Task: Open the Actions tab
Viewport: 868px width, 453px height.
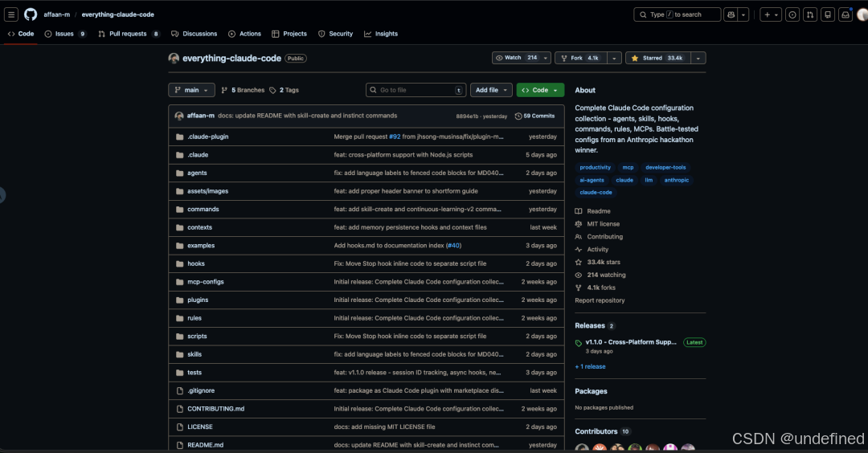Action: tap(244, 34)
